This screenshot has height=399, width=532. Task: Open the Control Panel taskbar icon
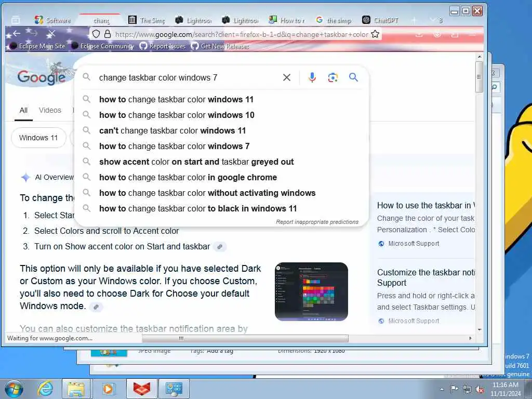174,389
